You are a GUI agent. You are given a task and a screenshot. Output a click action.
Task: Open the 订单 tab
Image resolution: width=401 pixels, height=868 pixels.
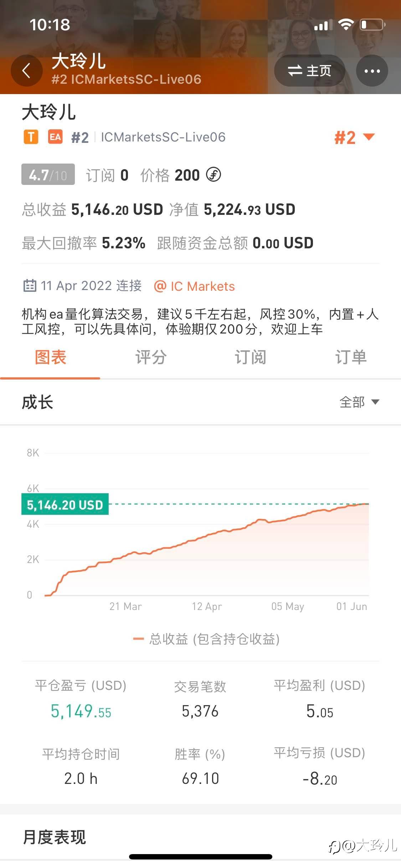pyautogui.click(x=351, y=357)
